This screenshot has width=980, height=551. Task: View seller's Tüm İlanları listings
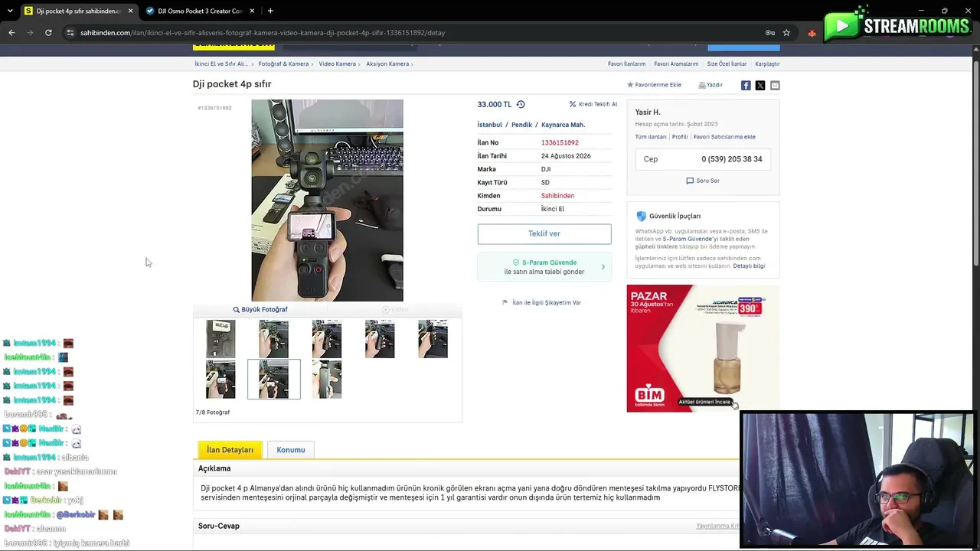pos(651,137)
